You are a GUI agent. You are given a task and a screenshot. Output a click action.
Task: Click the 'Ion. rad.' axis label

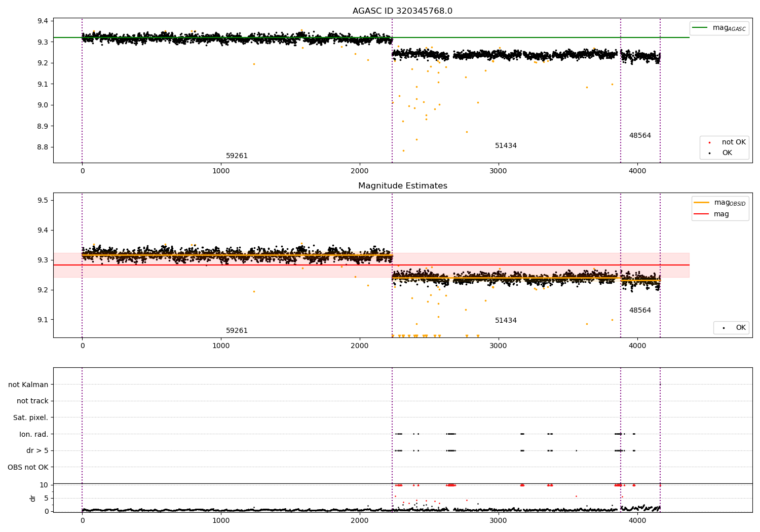pos(34,434)
